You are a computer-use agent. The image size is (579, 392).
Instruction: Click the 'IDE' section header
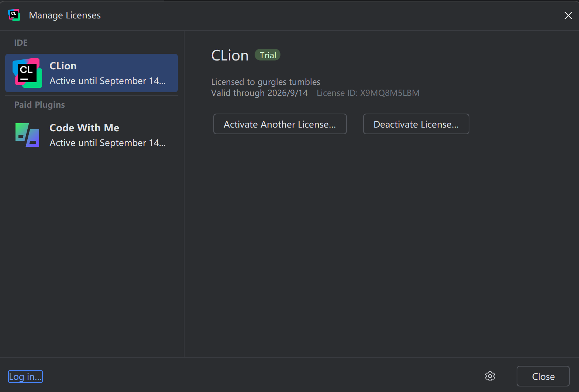[x=21, y=43]
